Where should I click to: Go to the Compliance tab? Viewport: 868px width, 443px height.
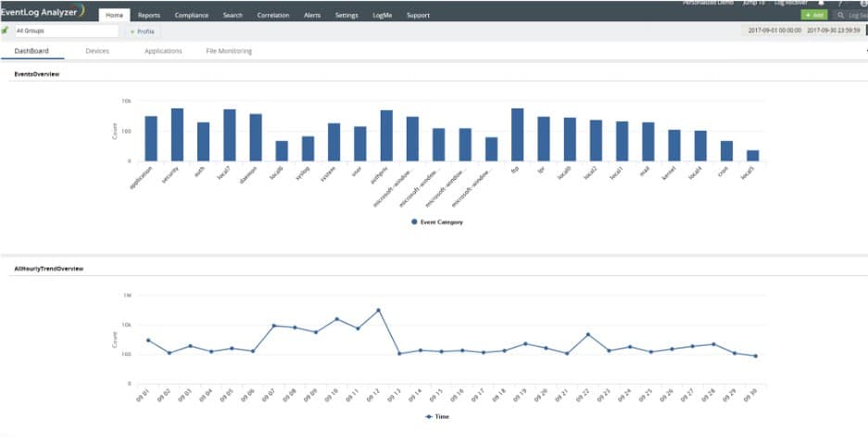191,16
